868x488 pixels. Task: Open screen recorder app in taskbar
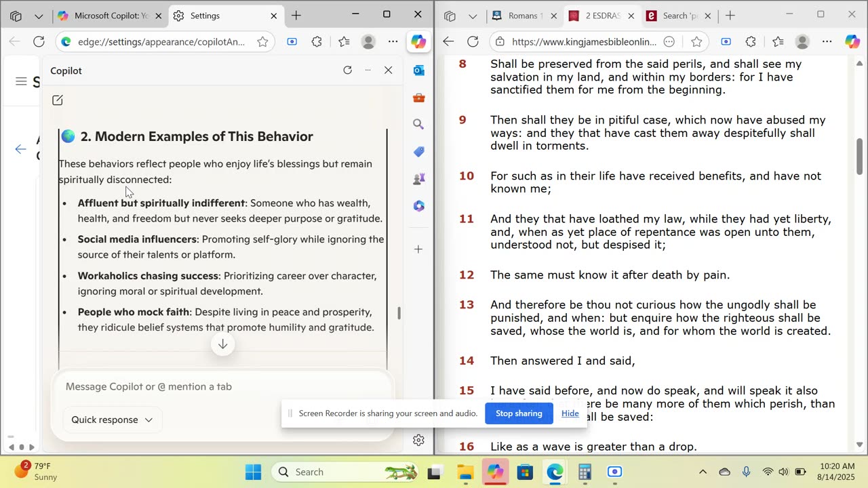click(x=614, y=472)
